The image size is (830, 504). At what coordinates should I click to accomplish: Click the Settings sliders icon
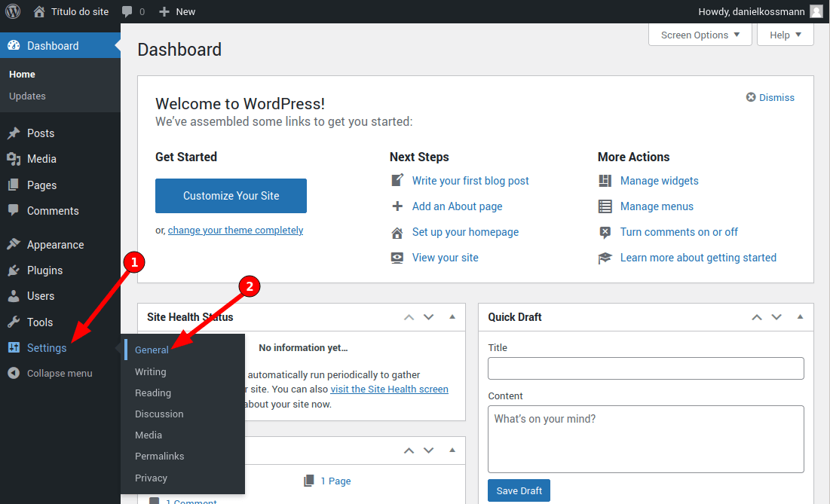[x=14, y=347]
